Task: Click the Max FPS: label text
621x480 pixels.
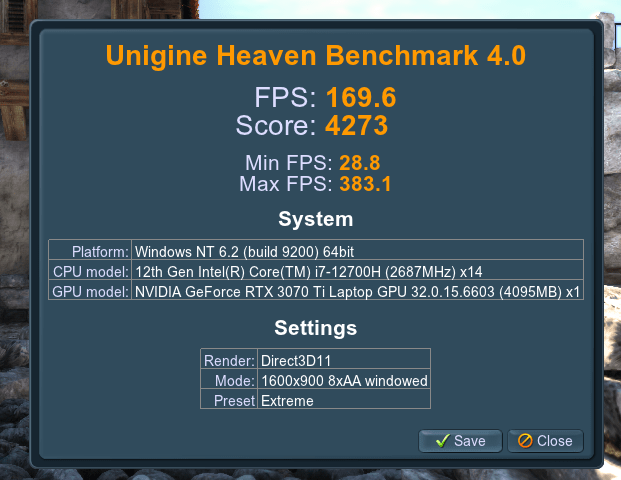Action: [286, 184]
